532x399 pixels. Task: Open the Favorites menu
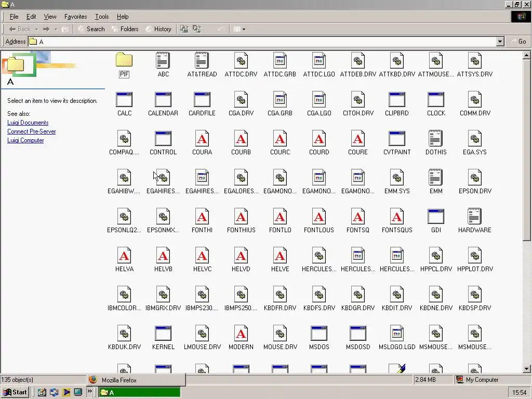pyautogui.click(x=76, y=17)
